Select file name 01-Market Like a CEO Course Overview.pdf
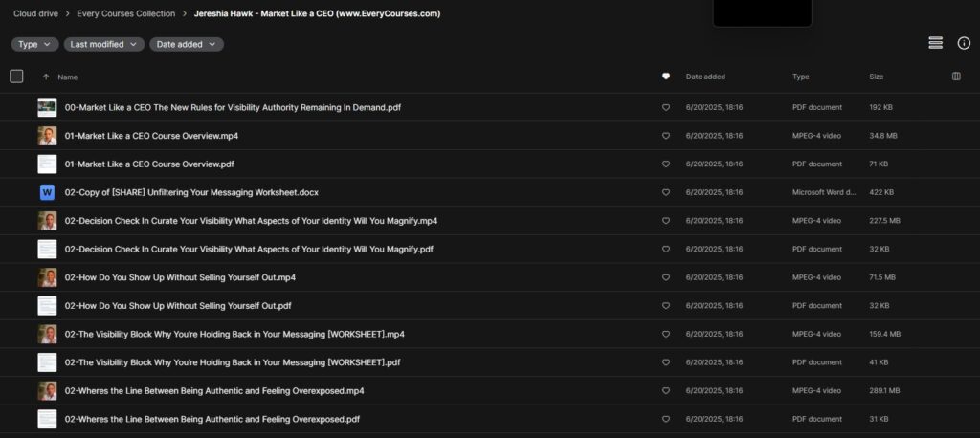Image resolution: width=980 pixels, height=438 pixels. (x=149, y=164)
